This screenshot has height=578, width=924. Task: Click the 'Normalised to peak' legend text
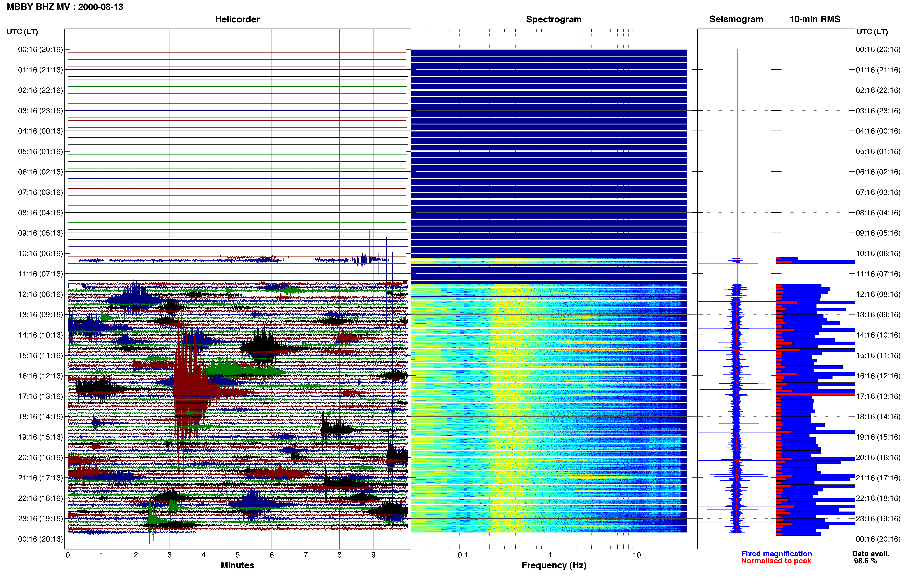tap(776, 561)
